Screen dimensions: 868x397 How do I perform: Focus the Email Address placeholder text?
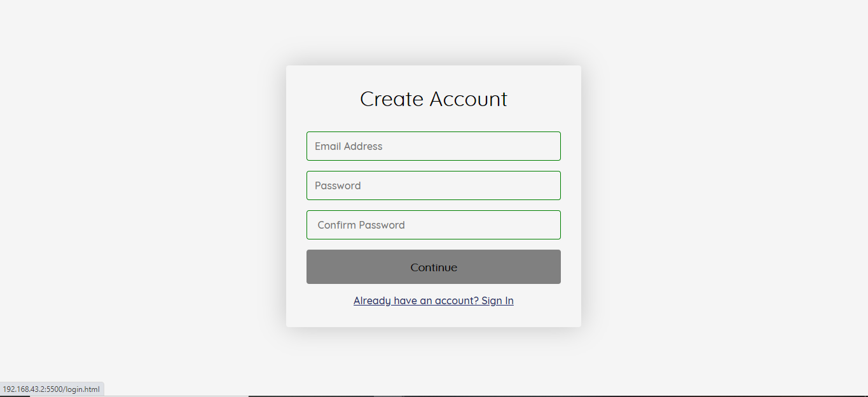[348, 146]
